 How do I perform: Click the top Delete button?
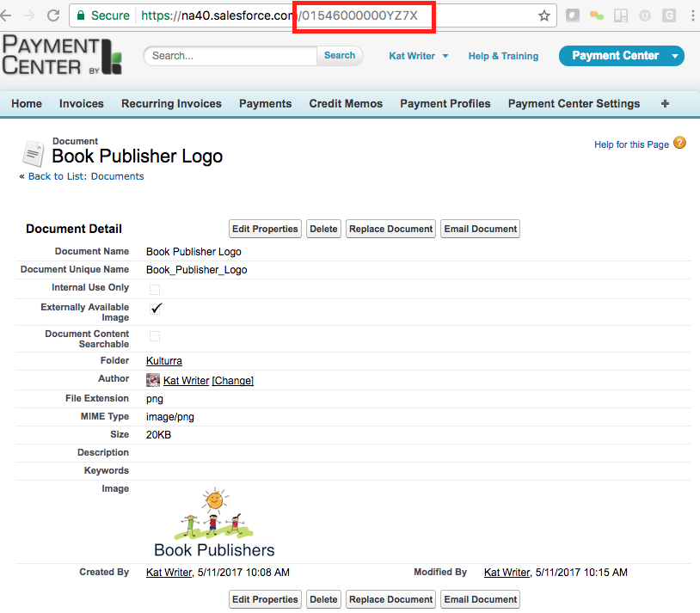point(323,229)
